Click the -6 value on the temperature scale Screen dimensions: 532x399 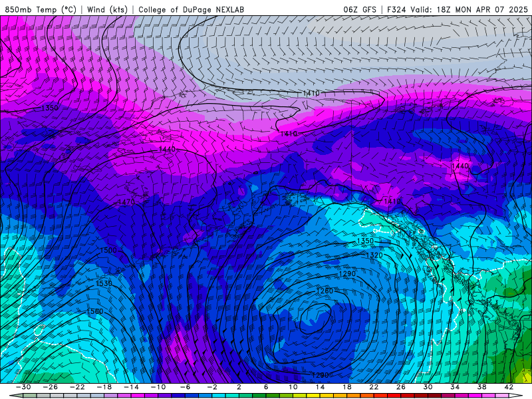point(185,387)
